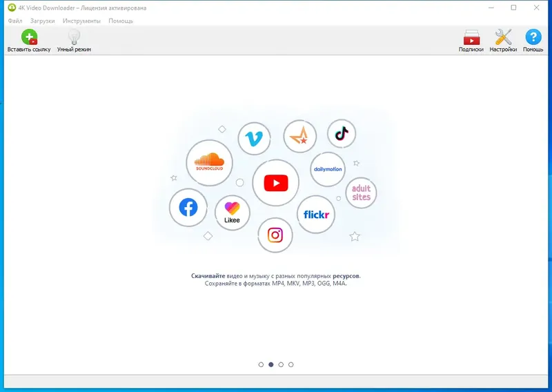Select the fourth slide indicator dot

(x=290, y=364)
